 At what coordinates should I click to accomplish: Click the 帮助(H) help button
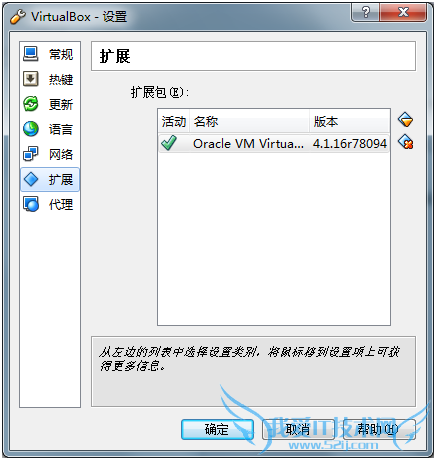click(x=379, y=429)
